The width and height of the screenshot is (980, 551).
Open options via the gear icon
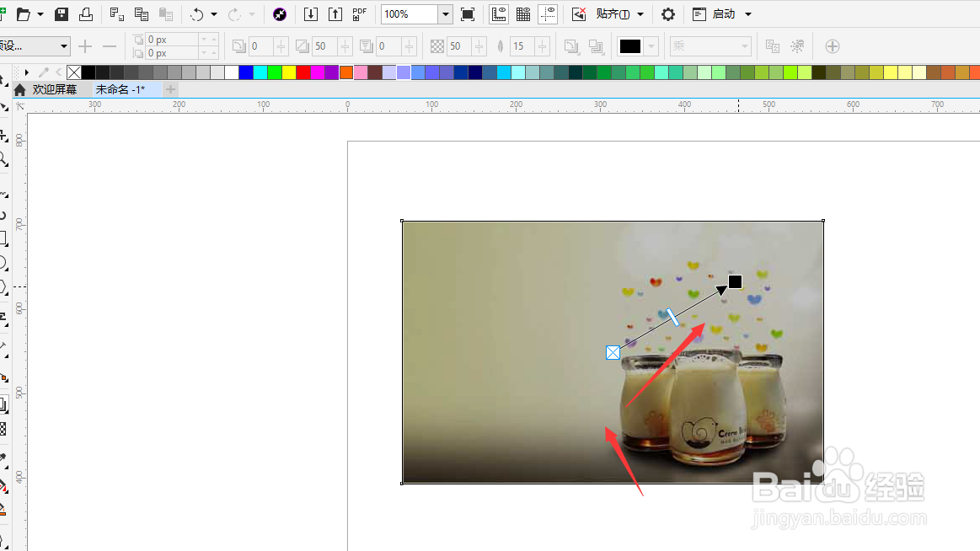pos(668,13)
